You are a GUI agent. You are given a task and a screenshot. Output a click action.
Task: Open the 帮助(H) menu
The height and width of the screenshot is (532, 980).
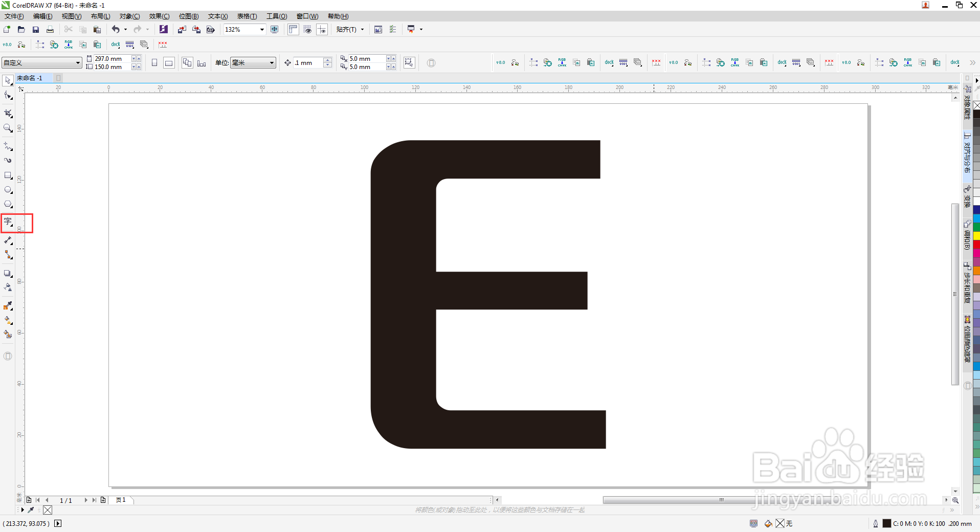[x=338, y=16]
